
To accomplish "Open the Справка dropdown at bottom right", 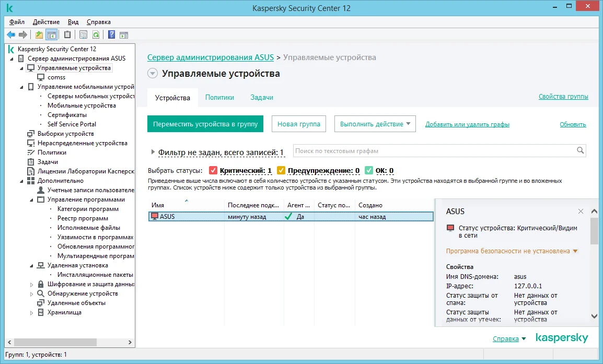I will pos(509,338).
